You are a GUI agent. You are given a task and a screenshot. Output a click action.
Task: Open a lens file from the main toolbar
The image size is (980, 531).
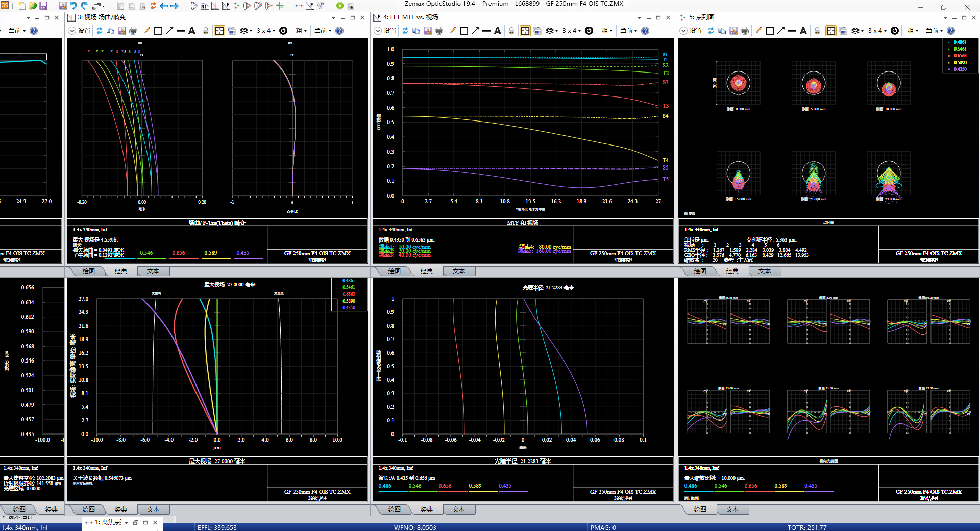pyautogui.click(x=32, y=6)
